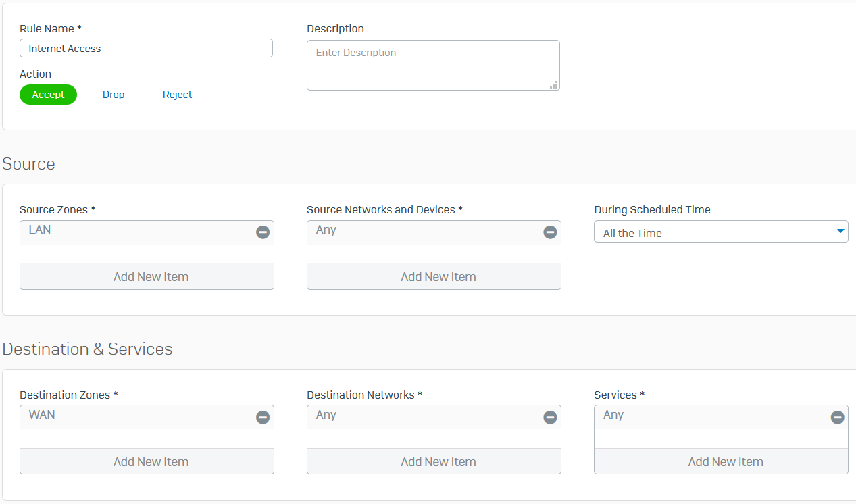Remove Any from the Services list

pyautogui.click(x=836, y=417)
